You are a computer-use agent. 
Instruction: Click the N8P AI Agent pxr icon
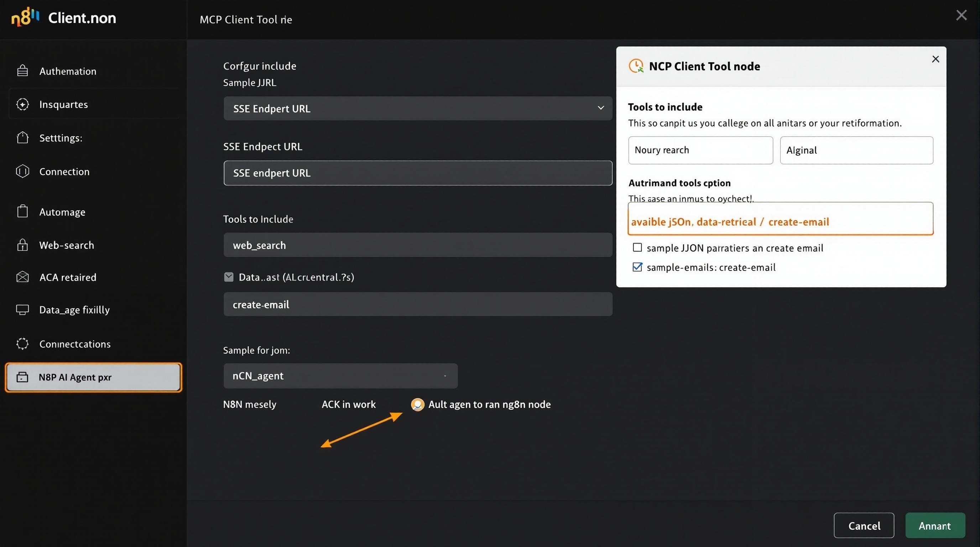(x=22, y=377)
